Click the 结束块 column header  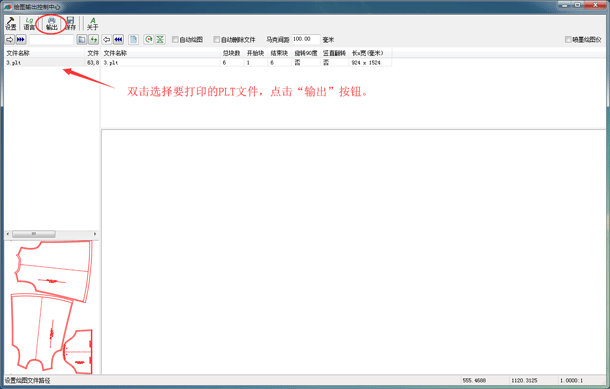(x=279, y=53)
